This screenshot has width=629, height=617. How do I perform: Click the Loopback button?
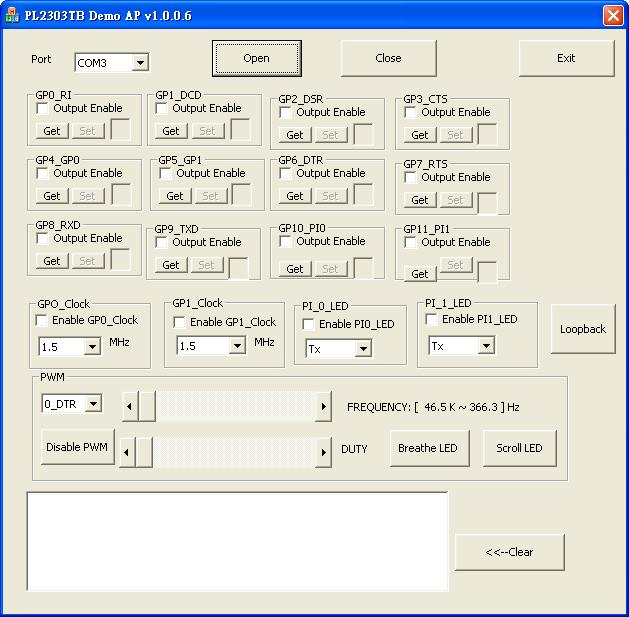(583, 329)
